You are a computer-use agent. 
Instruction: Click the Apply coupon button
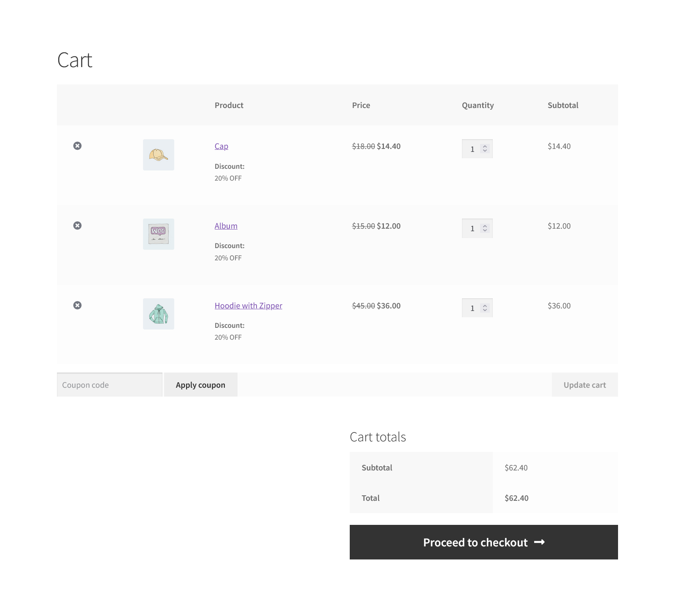(x=200, y=384)
